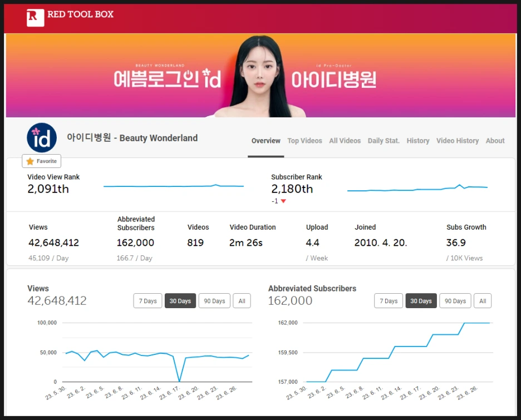Click the star Favorite button
Screen dimensions: 521x420
42,161
